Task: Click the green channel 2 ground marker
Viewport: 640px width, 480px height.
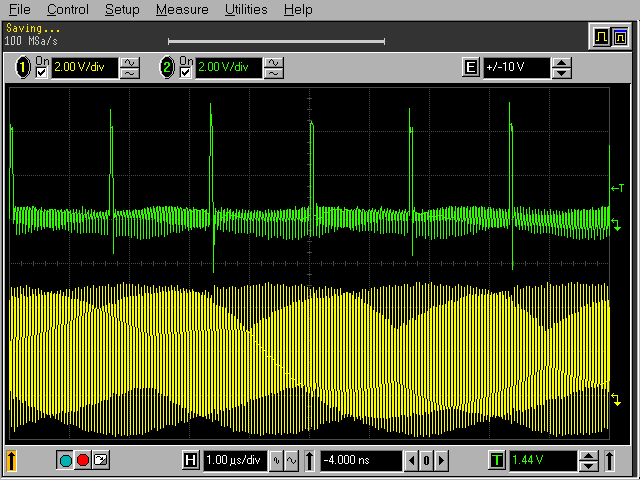Action: pos(616,224)
